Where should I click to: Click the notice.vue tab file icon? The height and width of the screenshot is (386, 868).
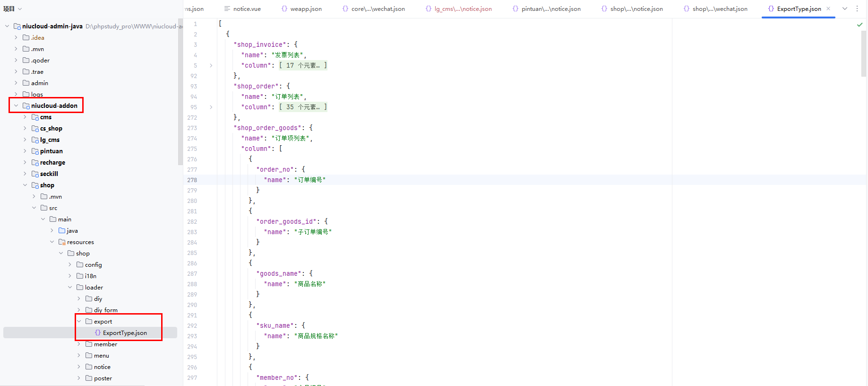point(227,9)
